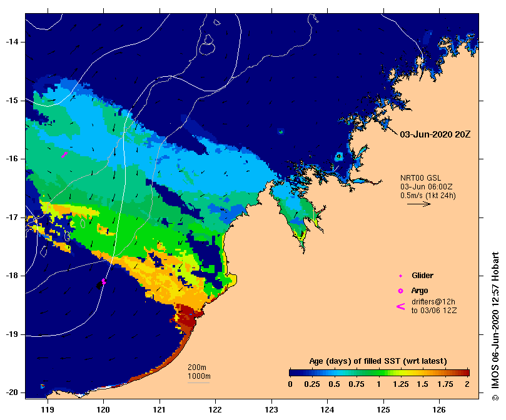This screenshot has width=506, height=420.
Task: Click the latitude axis label '-19'
Action: (13, 334)
